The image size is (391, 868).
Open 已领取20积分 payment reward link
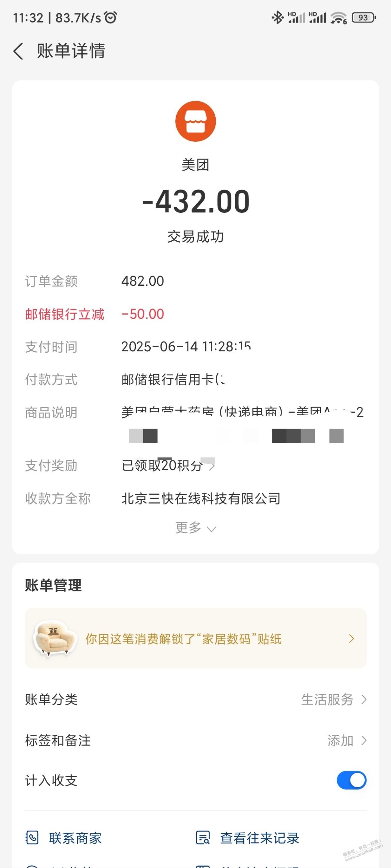168,466
